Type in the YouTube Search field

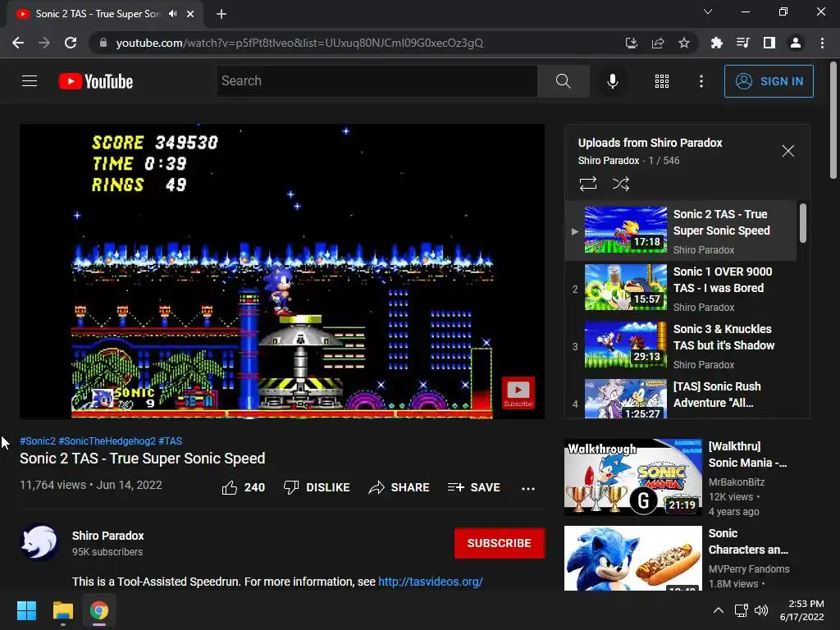(x=377, y=81)
